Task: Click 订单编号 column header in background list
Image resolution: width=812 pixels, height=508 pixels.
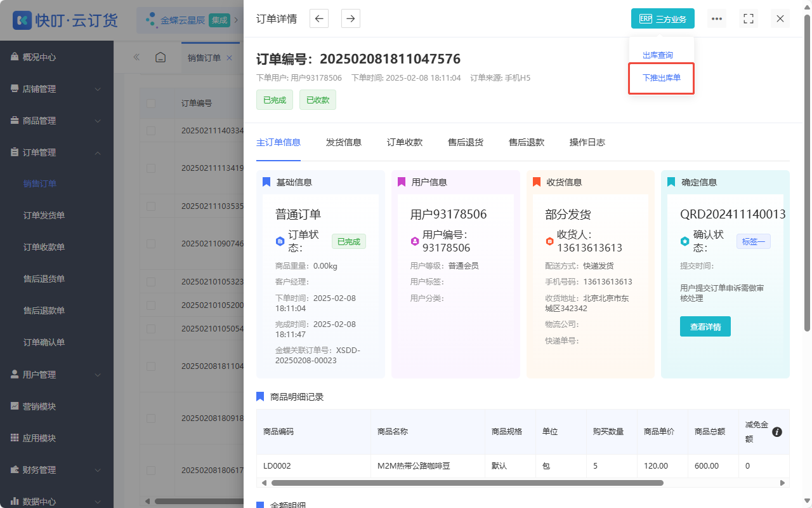Action: click(197, 103)
